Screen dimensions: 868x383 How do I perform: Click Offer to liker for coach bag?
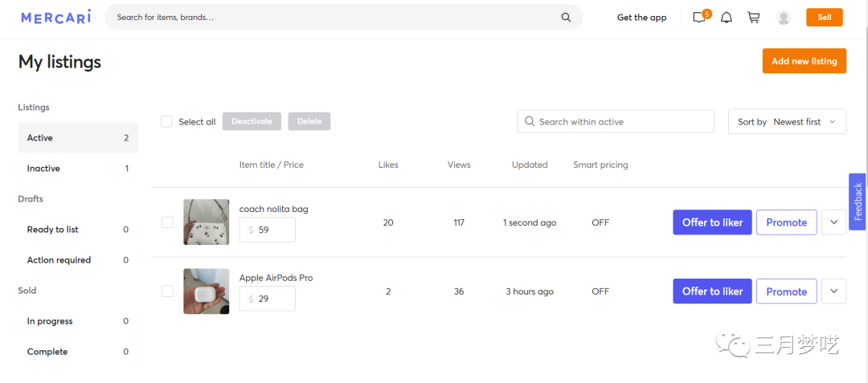click(712, 222)
